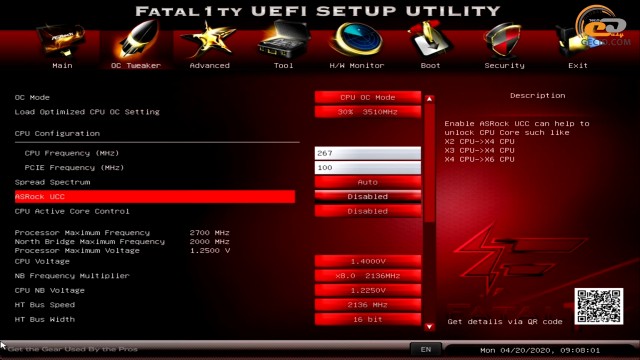Screen dimensions: 640x360
Task: Select the Spread Spectrum label
Action: click(x=52, y=182)
